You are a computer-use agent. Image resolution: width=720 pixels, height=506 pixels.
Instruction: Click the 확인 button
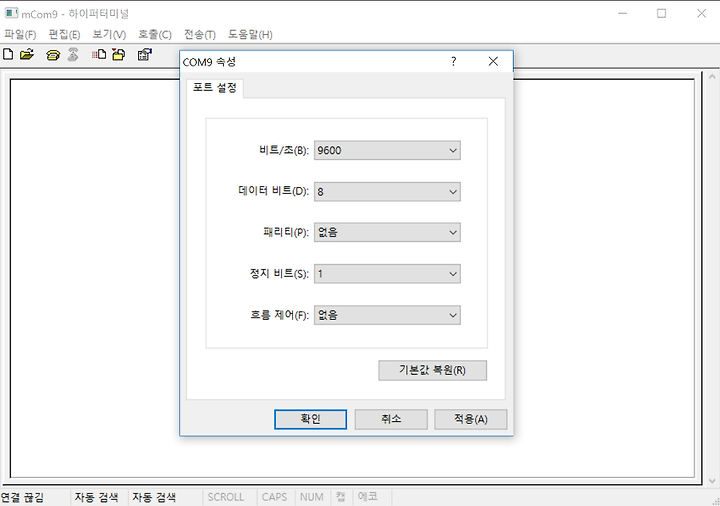[310, 419]
